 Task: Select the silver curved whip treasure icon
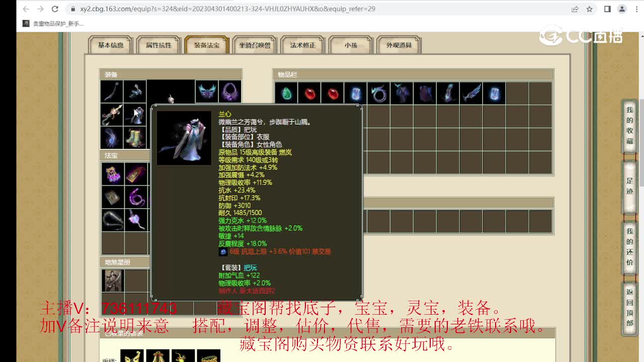coord(113,220)
